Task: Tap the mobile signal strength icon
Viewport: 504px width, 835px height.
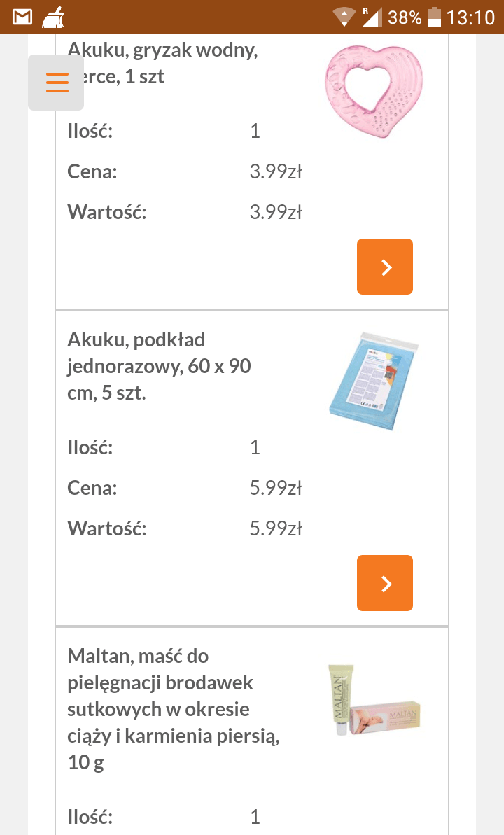Action: point(371,17)
